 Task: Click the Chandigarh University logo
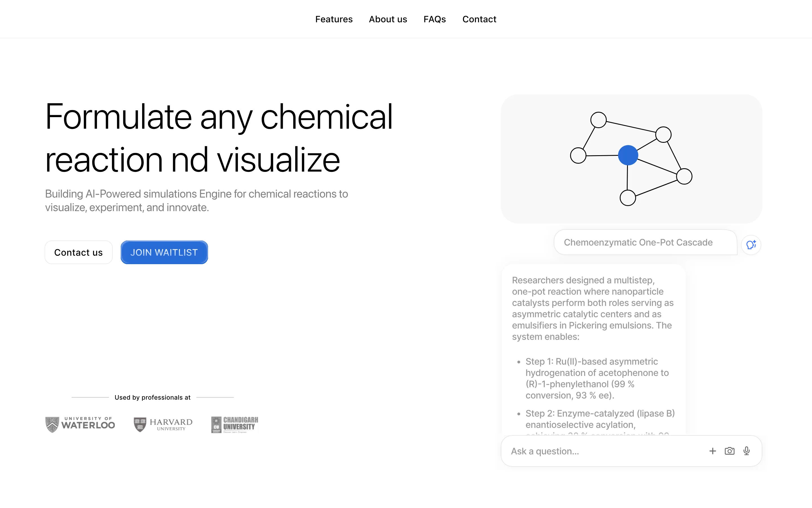click(235, 425)
